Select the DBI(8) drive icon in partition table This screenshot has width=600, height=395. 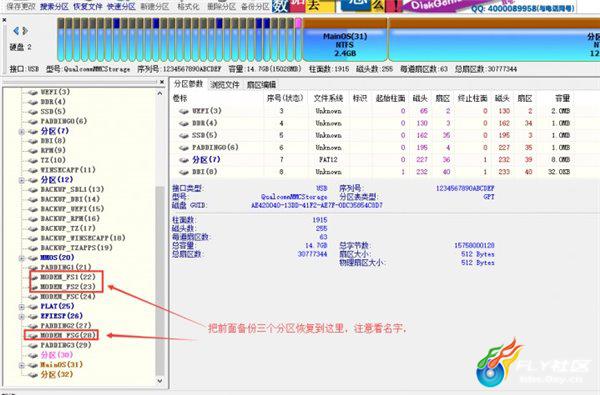pyautogui.click(x=184, y=172)
